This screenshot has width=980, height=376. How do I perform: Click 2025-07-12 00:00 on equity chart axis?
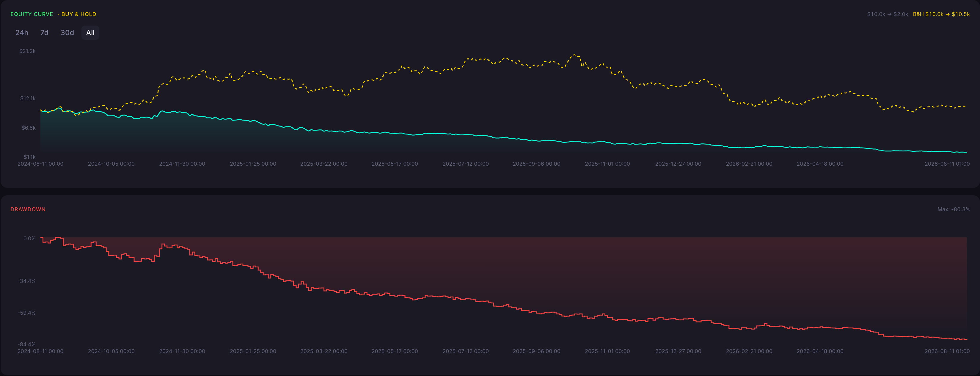466,164
